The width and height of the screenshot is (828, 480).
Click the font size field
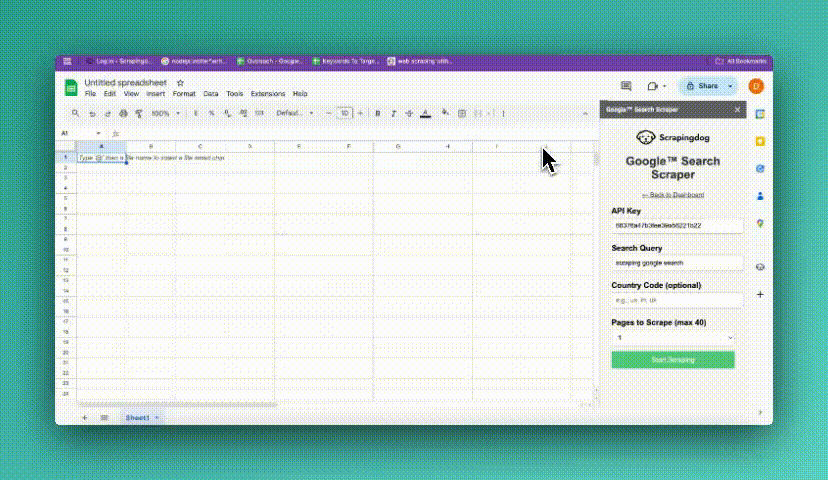tap(344, 114)
